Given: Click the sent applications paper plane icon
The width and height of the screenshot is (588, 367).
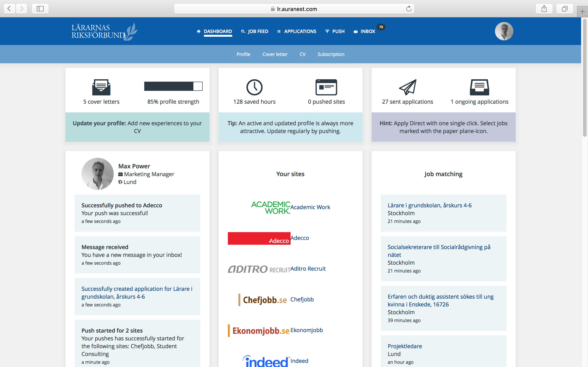Looking at the screenshot, I should coord(407,87).
